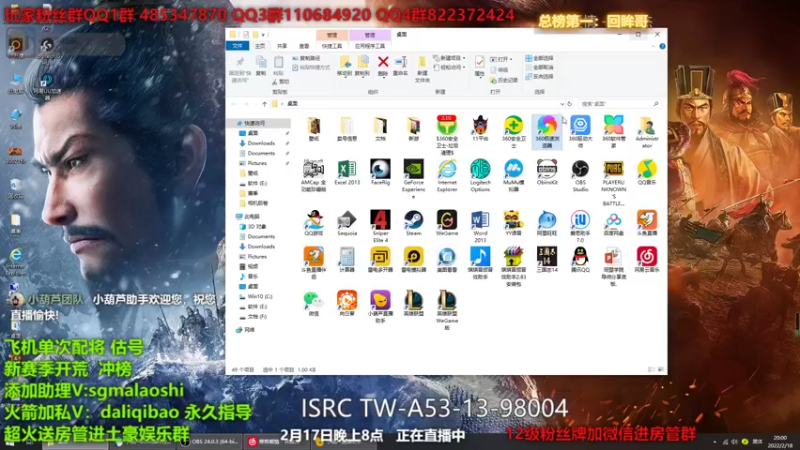Select Internet Explorer in the file window
The height and width of the screenshot is (450, 800).
pyautogui.click(x=447, y=176)
